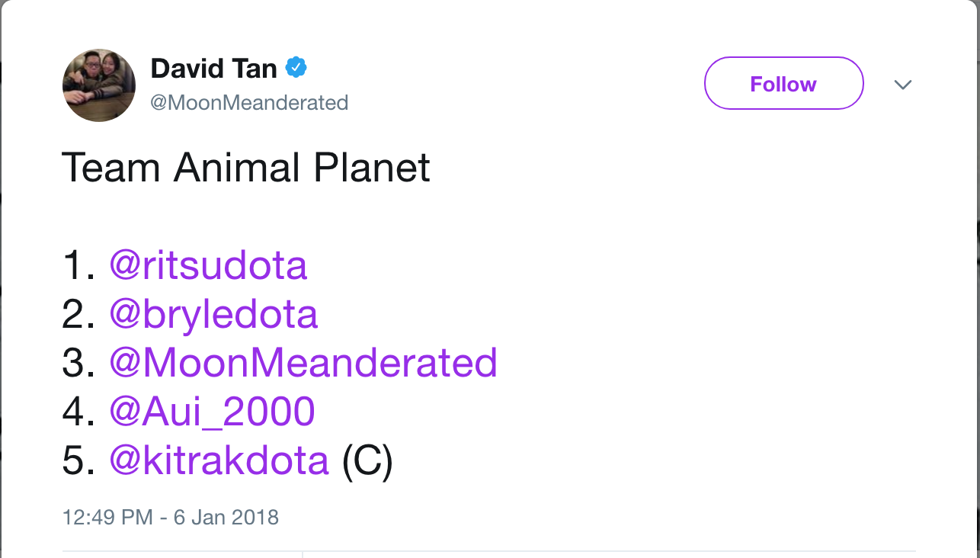Open the @Aui_2000 mention link

tap(212, 412)
